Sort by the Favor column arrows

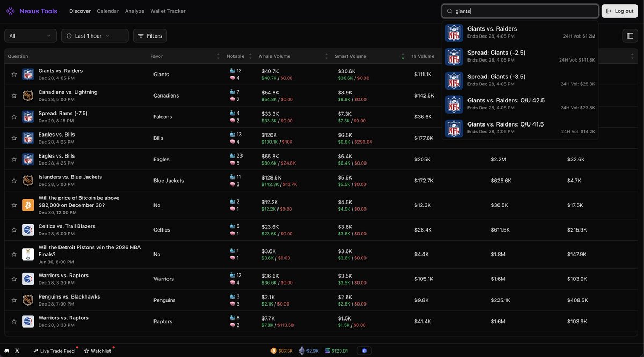pyautogui.click(x=218, y=56)
